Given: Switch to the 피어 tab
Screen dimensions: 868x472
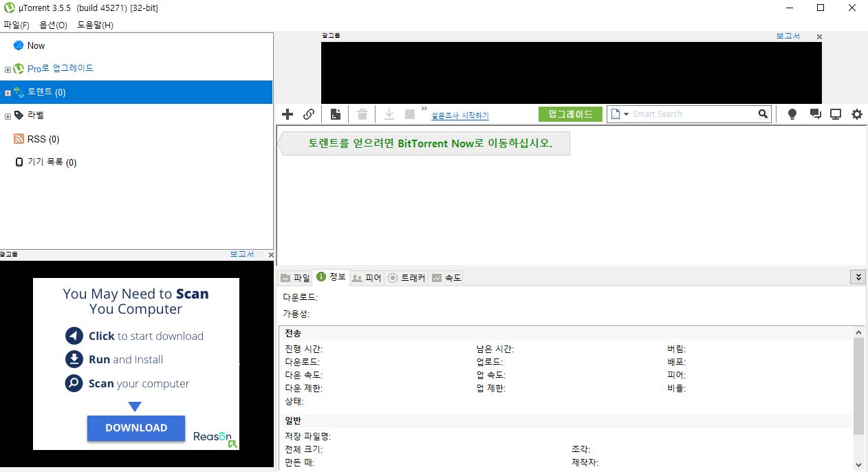Looking at the screenshot, I should pos(367,278).
